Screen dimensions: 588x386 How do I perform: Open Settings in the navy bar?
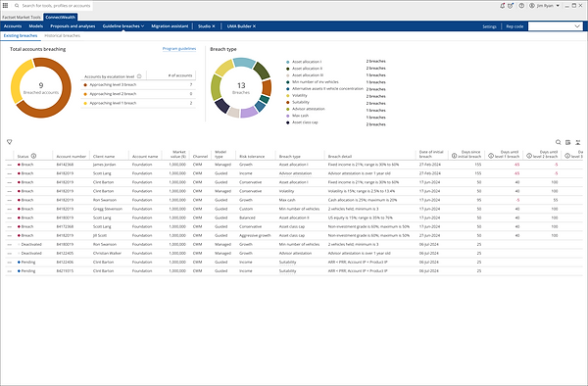tap(489, 26)
